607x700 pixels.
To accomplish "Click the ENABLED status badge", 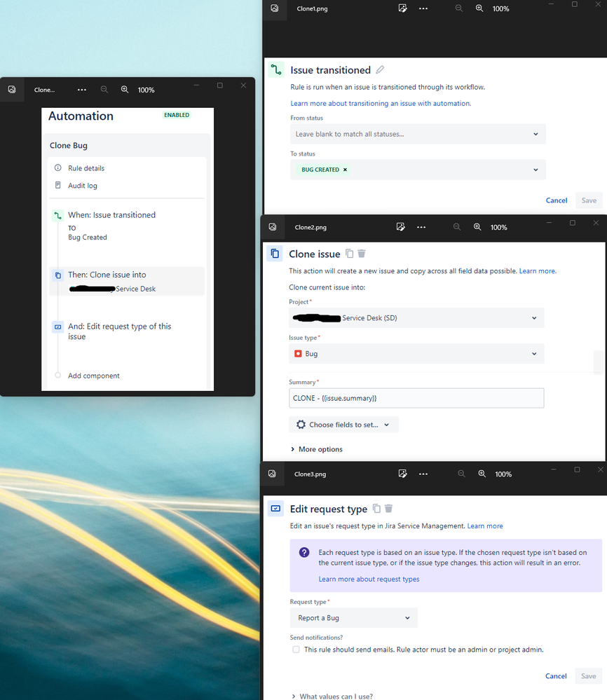I will tap(177, 115).
